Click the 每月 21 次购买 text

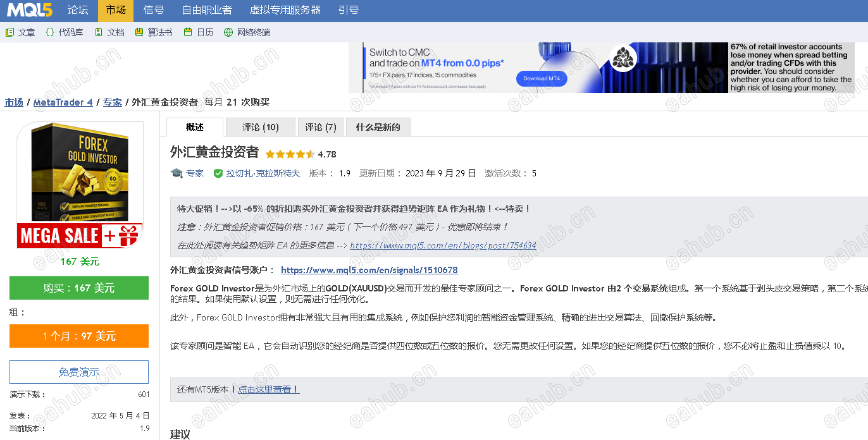point(237,102)
